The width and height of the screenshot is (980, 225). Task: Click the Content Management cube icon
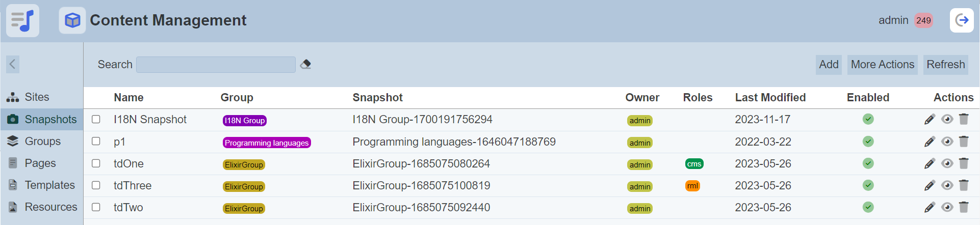pyautogui.click(x=72, y=20)
